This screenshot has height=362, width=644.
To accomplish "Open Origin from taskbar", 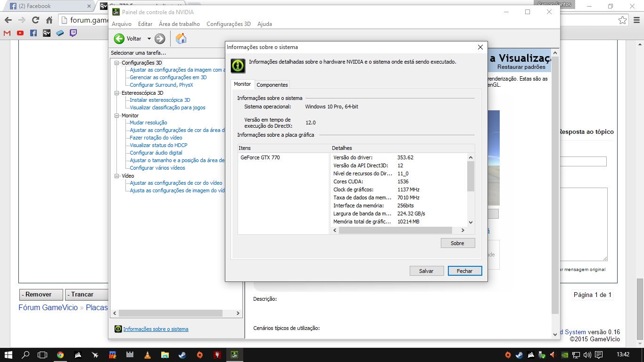I will [x=199, y=355].
